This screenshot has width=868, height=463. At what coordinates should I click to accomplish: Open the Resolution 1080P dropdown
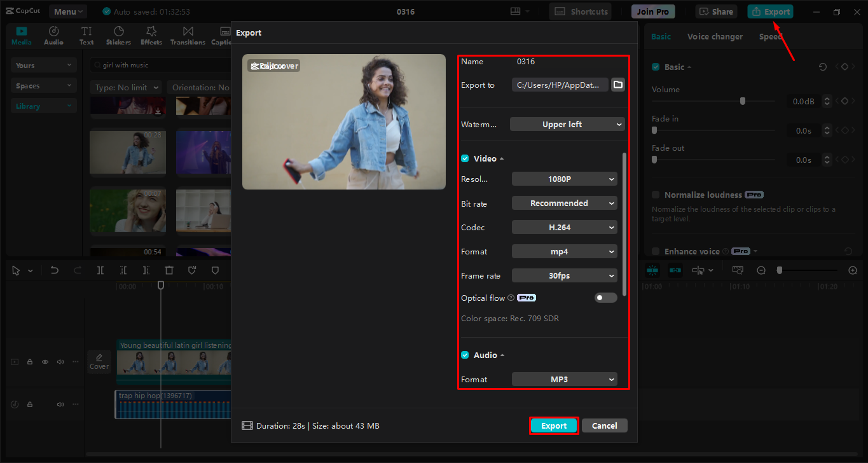click(x=564, y=179)
